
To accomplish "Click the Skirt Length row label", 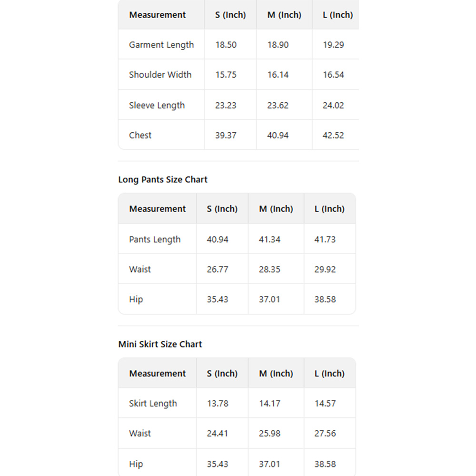I will (153, 404).
